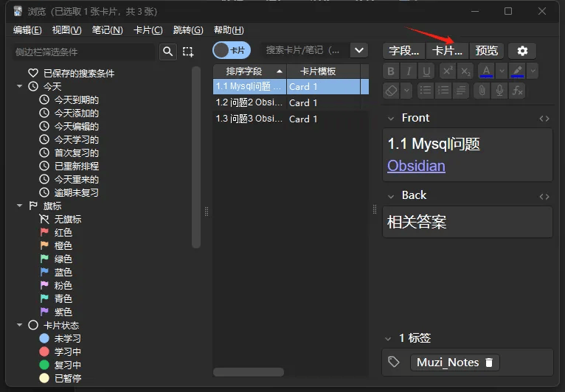
Task: Open the text alignment options icon
Action: coord(461,91)
